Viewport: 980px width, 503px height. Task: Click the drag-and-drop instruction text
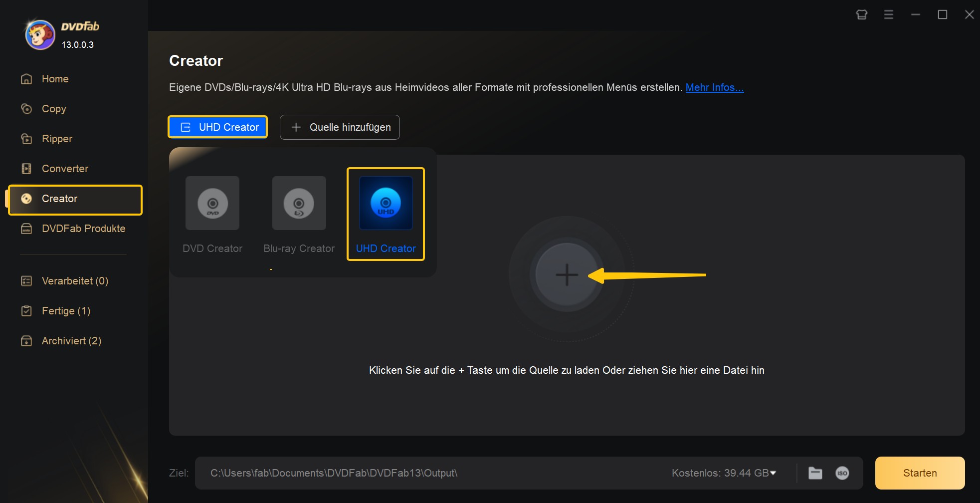click(x=567, y=370)
